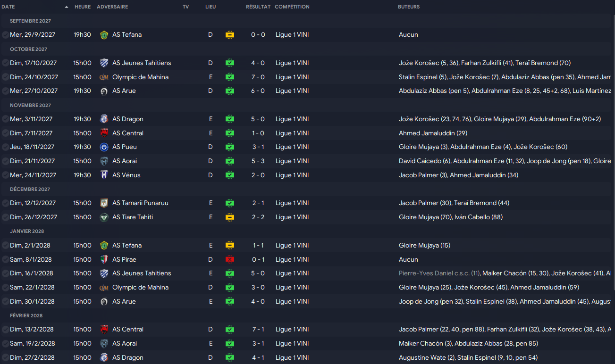Viewport: 615px width, 364px height.
Task: Click AS Jeunes Tahitiens logo on 17/10/2027 row
Action: (x=104, y=63)
